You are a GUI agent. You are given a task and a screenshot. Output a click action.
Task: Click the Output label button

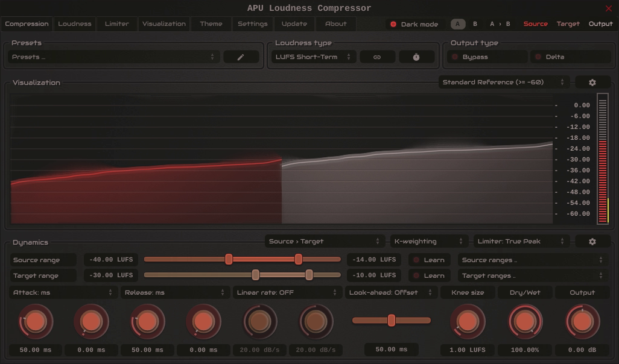coord(582,293)
